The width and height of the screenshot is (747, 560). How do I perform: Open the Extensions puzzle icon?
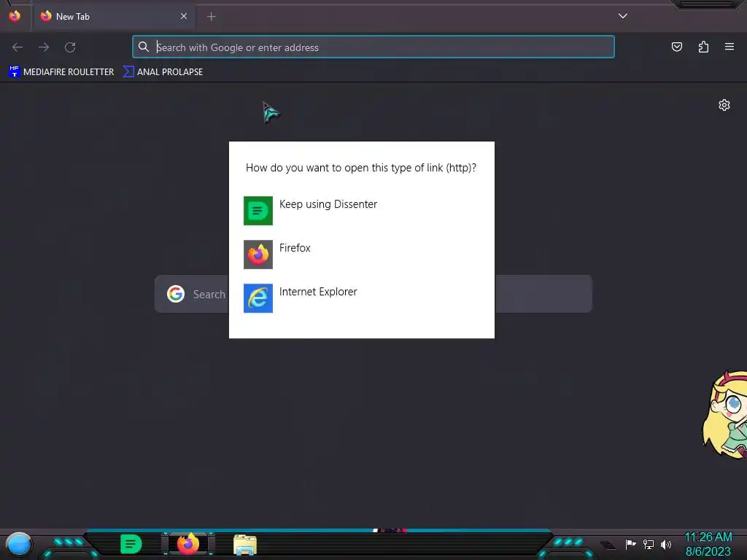(x=703, y=47)
